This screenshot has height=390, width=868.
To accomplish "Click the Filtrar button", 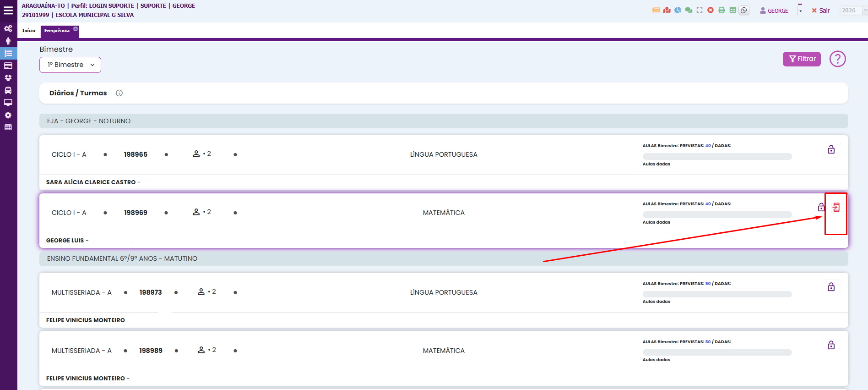I will click(802, 59).
